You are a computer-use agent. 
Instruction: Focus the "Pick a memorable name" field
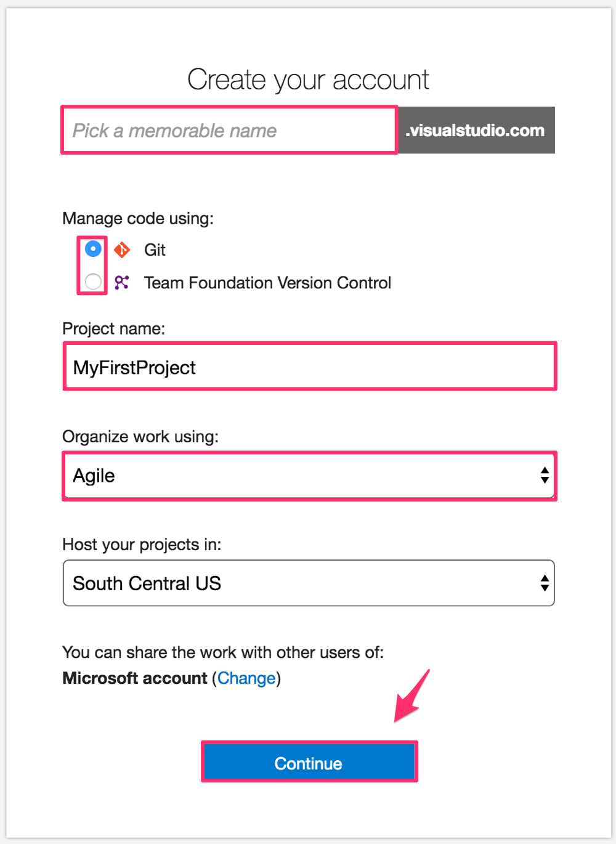coord(229,131)
